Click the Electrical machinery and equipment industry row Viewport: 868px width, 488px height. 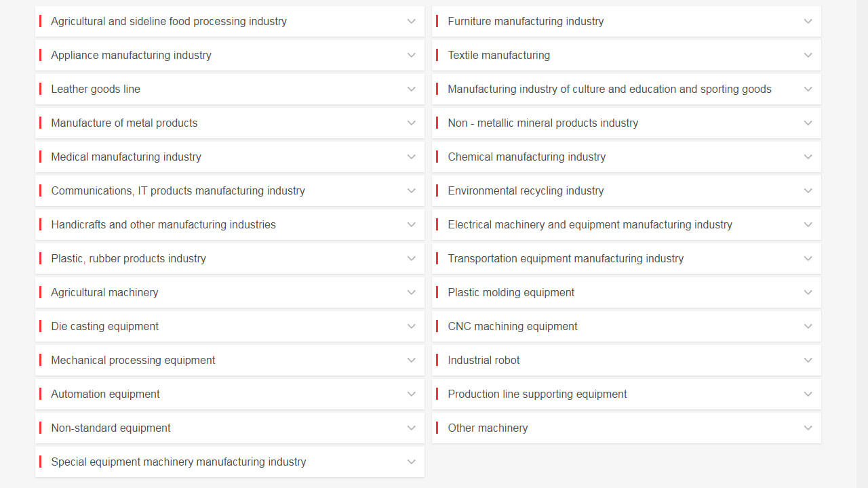pyautogui.click(x=626, y=224)
